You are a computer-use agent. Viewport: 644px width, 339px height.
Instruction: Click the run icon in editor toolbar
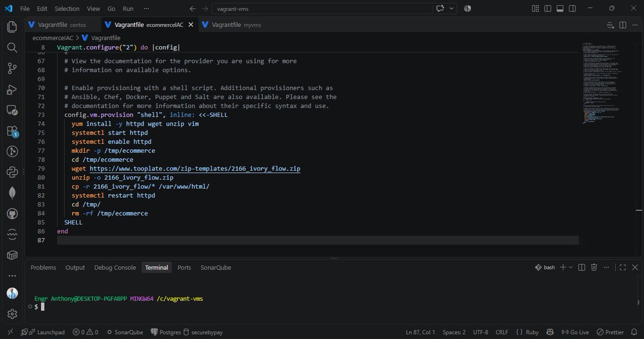click(611, 25)
